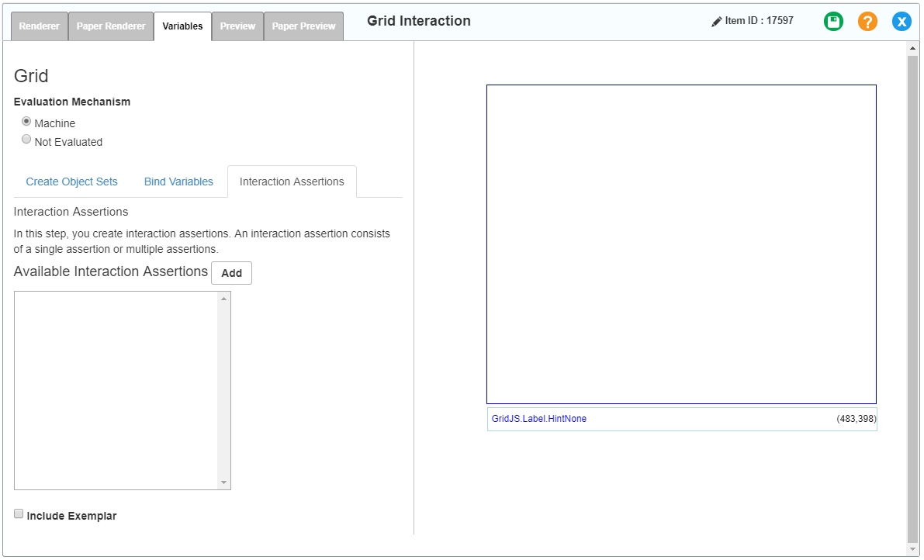Edit the Item ID using the pencil icon

(718, 21)
